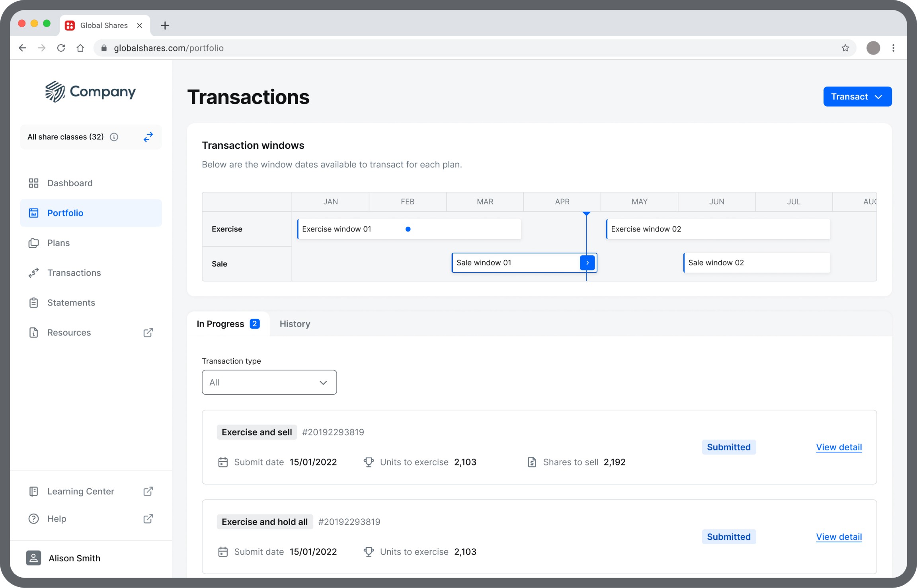Open Resources external link icon
Image resolution: width=917 pixels, height=588 pixels.
[x=148, y=333]
